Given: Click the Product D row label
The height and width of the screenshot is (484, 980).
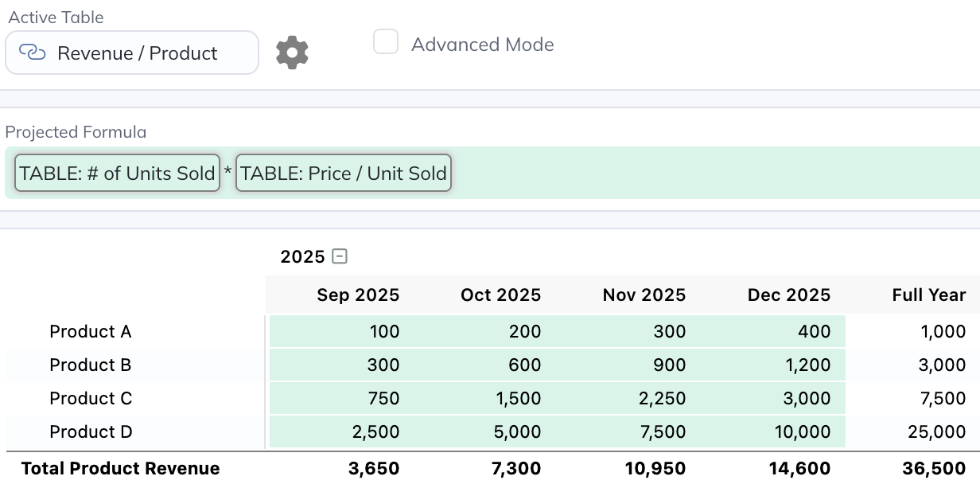Looking at the screenshot, I should [x=91, y=432].
